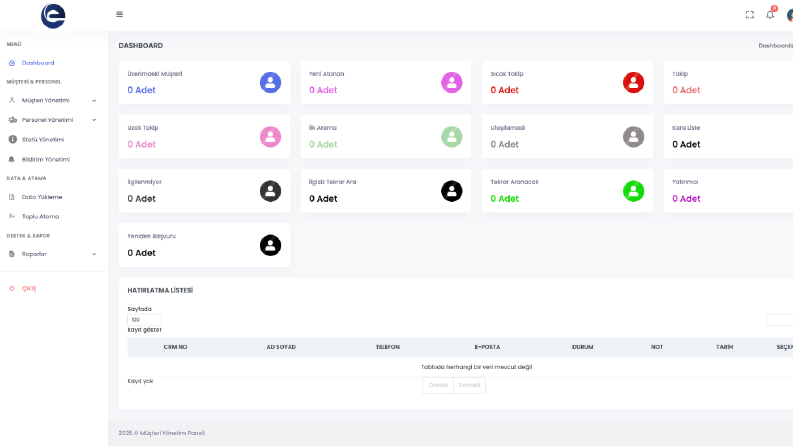Open the notifications bell
This screenshot has height=446, width=793.
770,15
